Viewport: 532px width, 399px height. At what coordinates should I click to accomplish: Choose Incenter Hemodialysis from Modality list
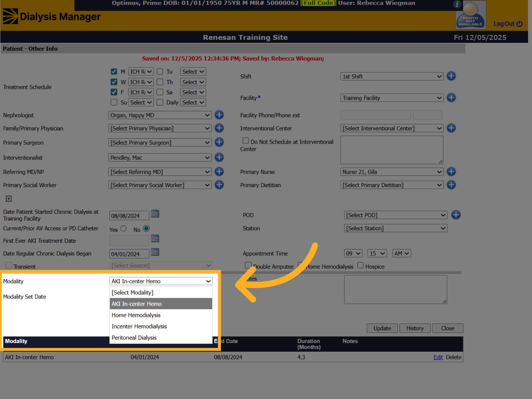click(161, 326)
